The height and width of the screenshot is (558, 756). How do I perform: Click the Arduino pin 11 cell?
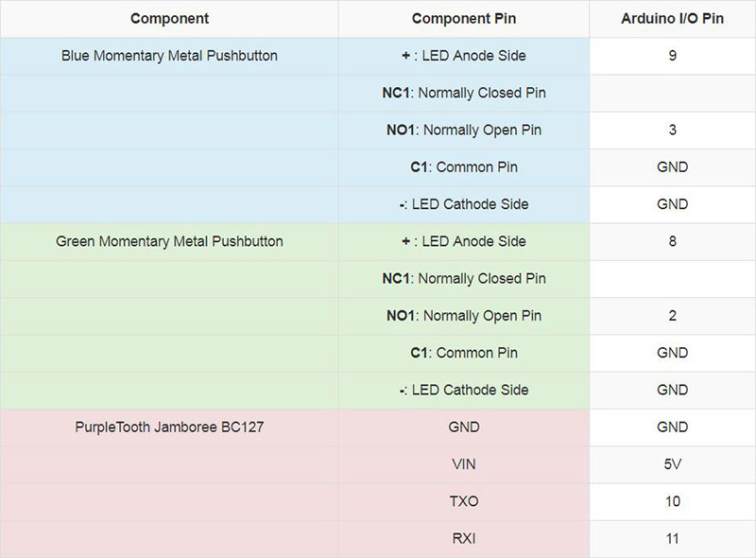click(672, 539)
